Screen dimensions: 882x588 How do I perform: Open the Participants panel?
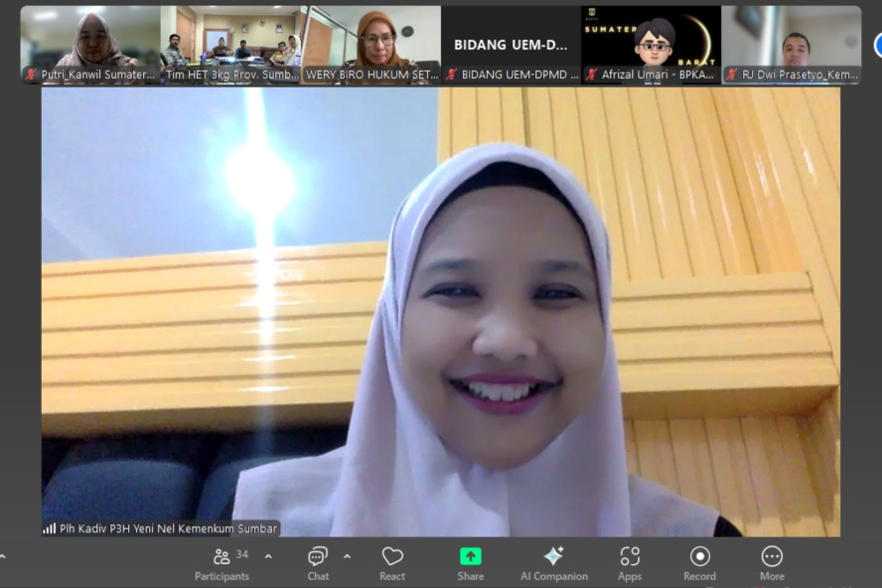[x=221, y=563]
